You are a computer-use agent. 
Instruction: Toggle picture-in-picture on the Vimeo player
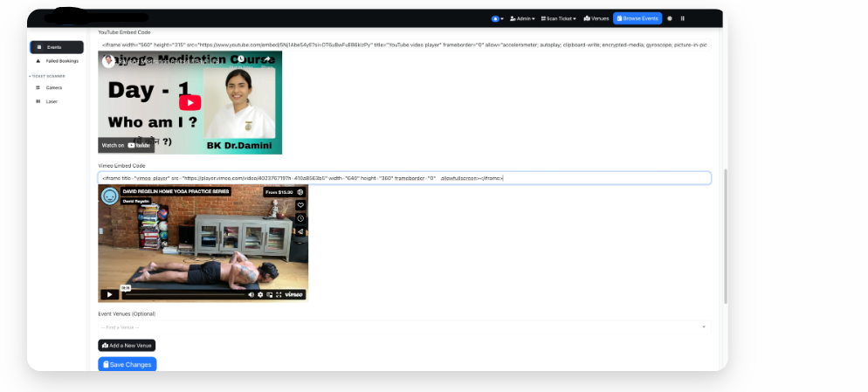(x=269, y=295)
